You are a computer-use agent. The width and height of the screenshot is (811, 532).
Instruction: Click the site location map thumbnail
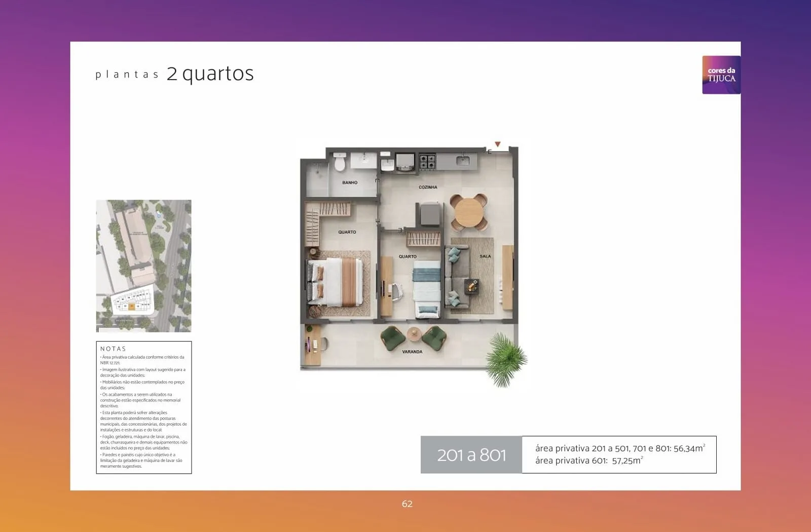click(x=144, y=266)
